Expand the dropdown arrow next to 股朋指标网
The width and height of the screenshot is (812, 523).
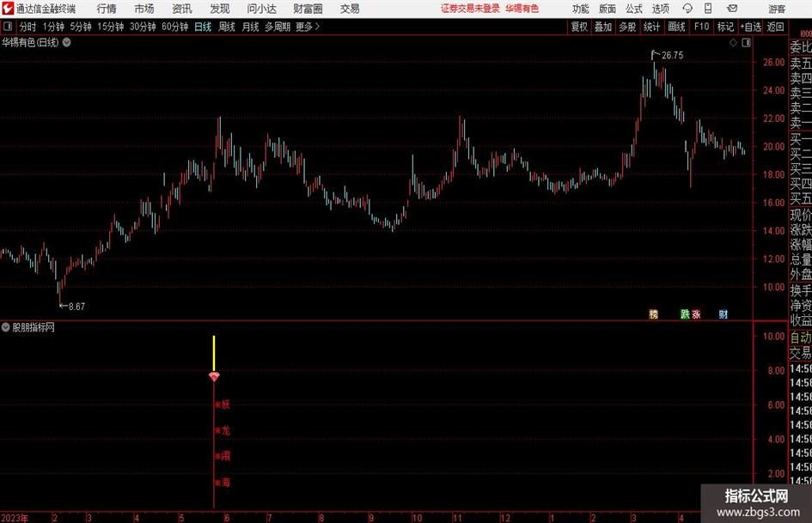tap(6, 327)
